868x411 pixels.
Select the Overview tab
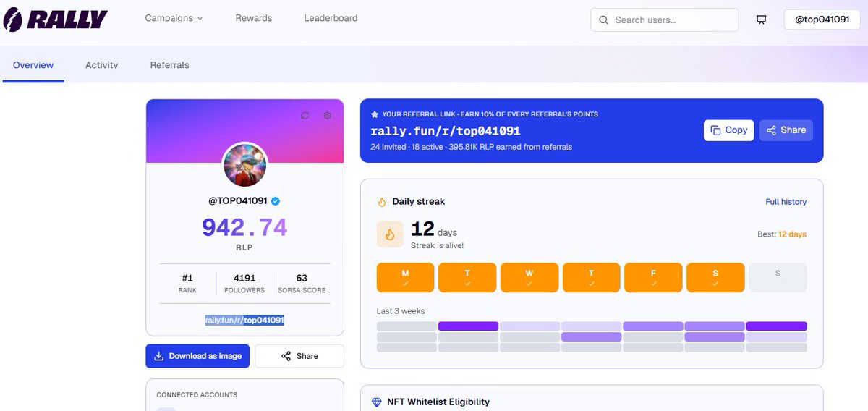(33, 65)
